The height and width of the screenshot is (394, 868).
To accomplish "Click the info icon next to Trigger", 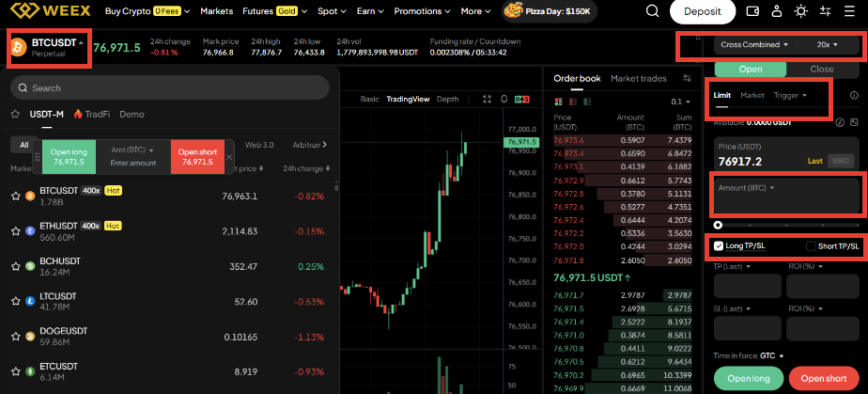I will click(x=854, y=95).
